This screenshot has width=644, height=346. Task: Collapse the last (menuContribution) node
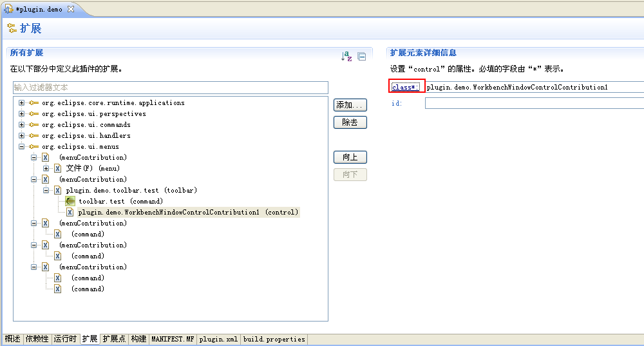pyautogui.click(x=33, y=267)
